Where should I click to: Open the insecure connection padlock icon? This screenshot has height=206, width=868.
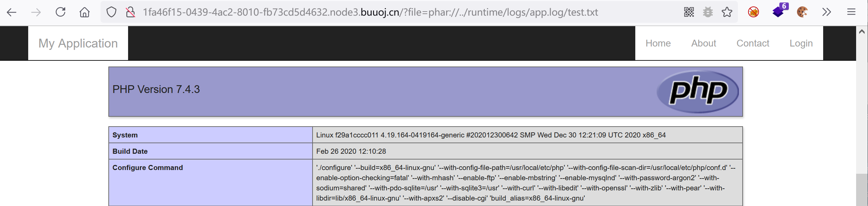[x=130, y=13]
